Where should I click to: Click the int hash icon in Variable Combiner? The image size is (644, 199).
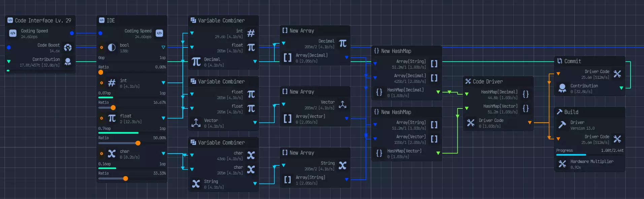pyautogui.click(x=251, y=33)
